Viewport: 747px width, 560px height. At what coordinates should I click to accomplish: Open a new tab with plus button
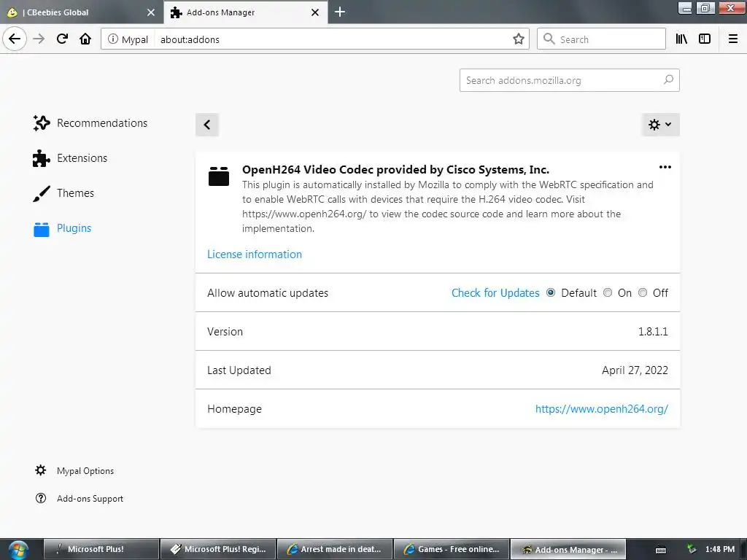point(340,12)
